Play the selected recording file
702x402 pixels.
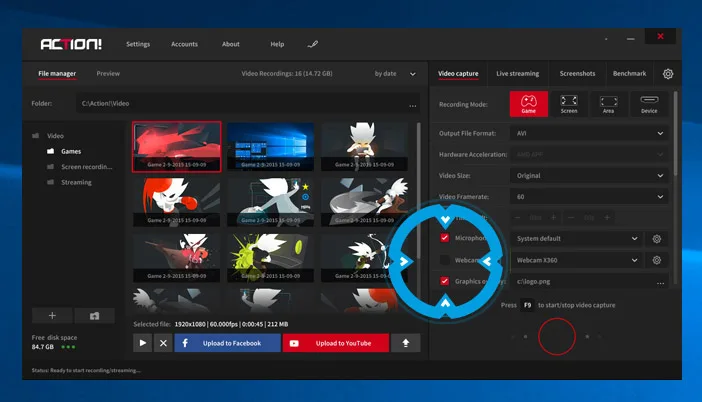click(143, 343)
